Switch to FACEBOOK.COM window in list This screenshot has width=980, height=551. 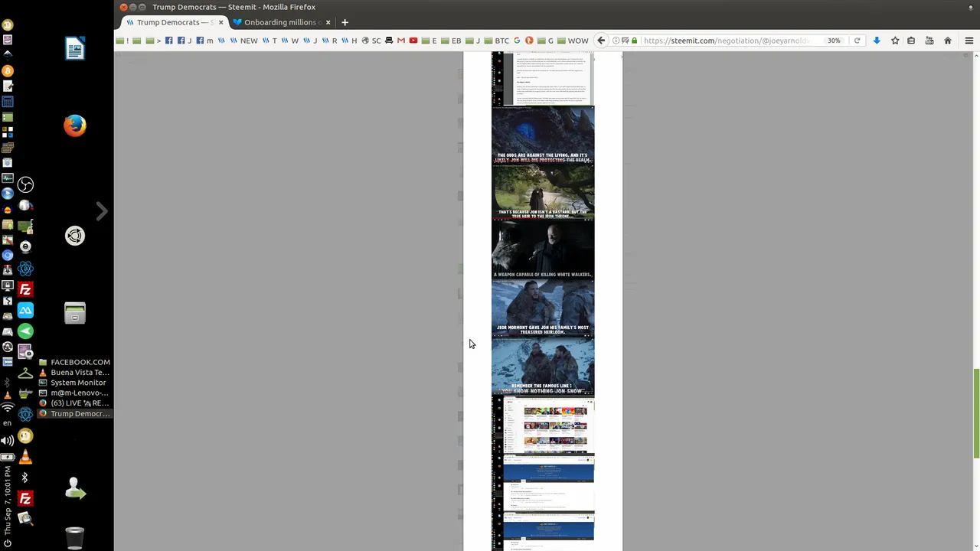[x=74, y=362]
